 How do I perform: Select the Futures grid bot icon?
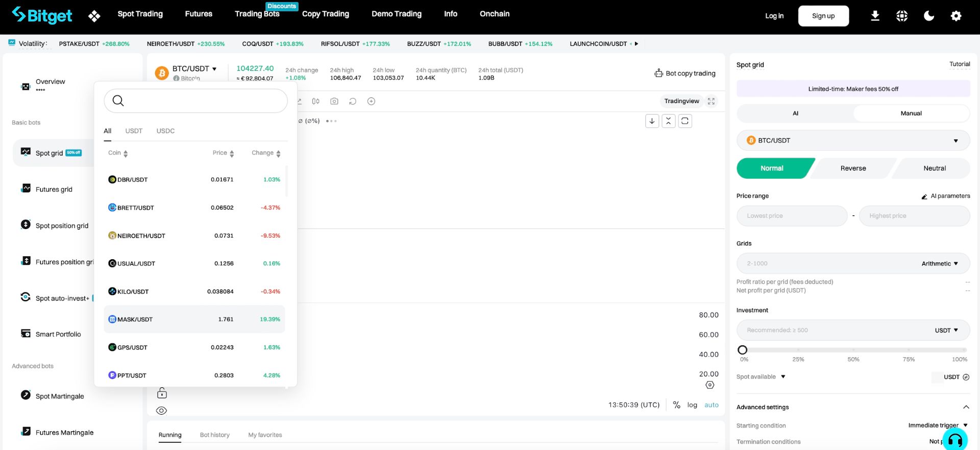[x=26, y=188]
